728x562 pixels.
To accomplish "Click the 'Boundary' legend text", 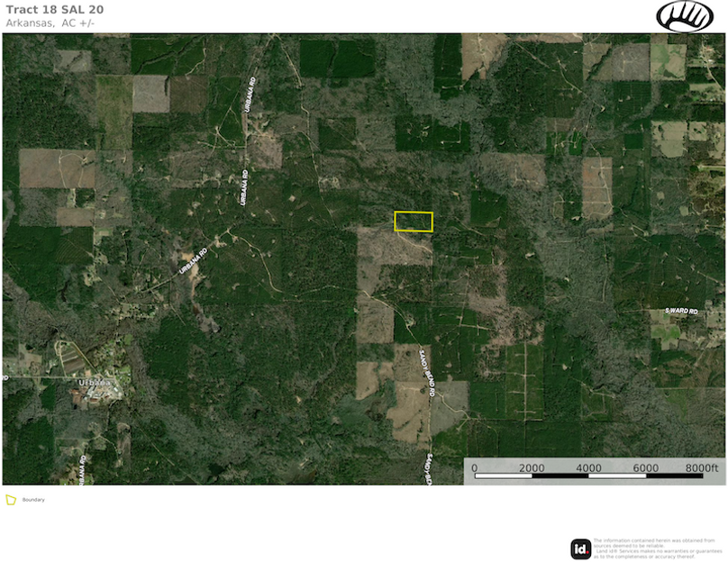I will pyautogui.click(x=33, y=499).
